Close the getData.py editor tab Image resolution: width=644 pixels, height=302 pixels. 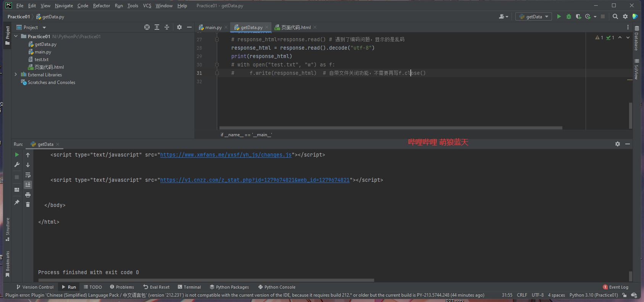point(267,27)
